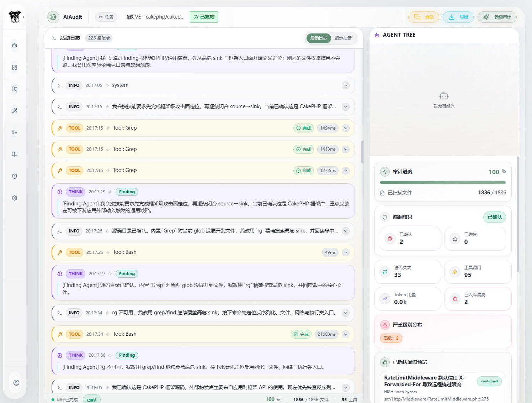The height and width of the screenshot is (403, 532).
Task: Open the dashboard grid sidebar icon
Action: point(15,67)
